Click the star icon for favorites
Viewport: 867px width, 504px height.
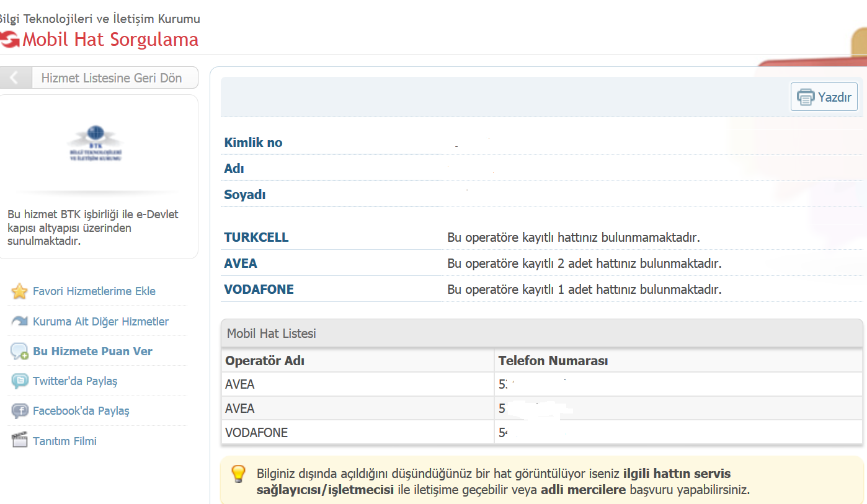tap(20, 291)
